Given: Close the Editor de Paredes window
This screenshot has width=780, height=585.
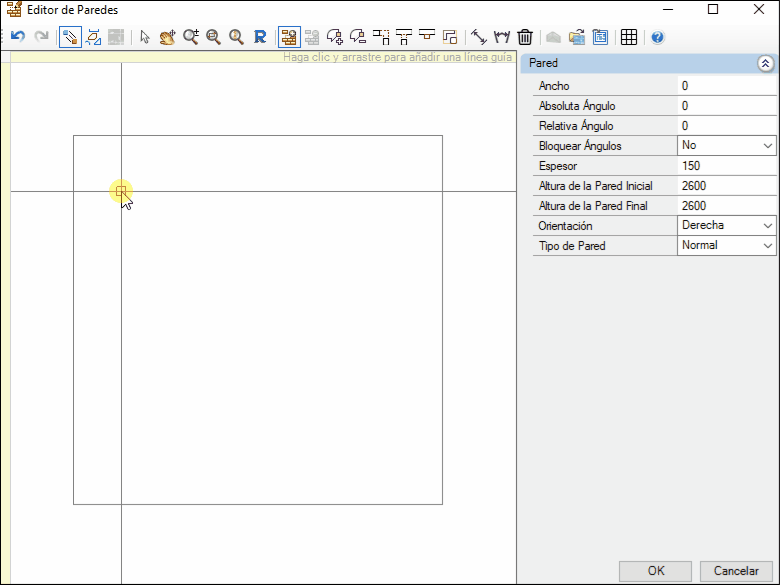Looking at the screenshot, I should click(x=759, y=9).
